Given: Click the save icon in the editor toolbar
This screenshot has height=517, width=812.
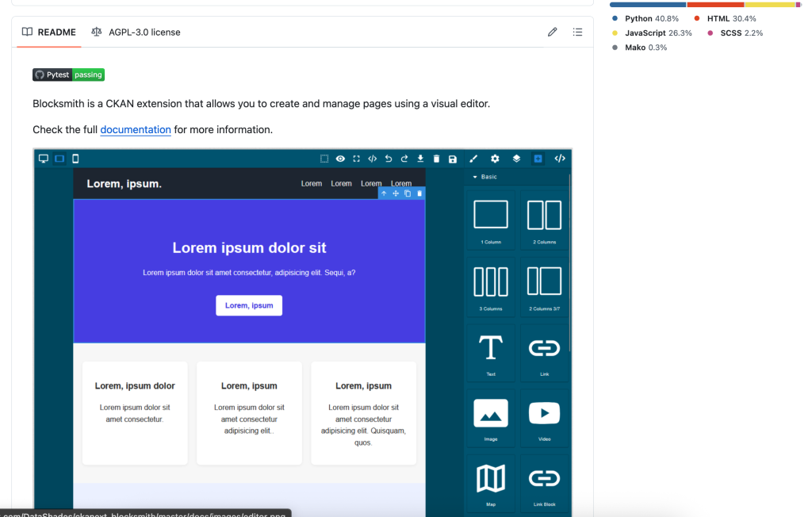Looking at the screenshot, I should point(452,159).
